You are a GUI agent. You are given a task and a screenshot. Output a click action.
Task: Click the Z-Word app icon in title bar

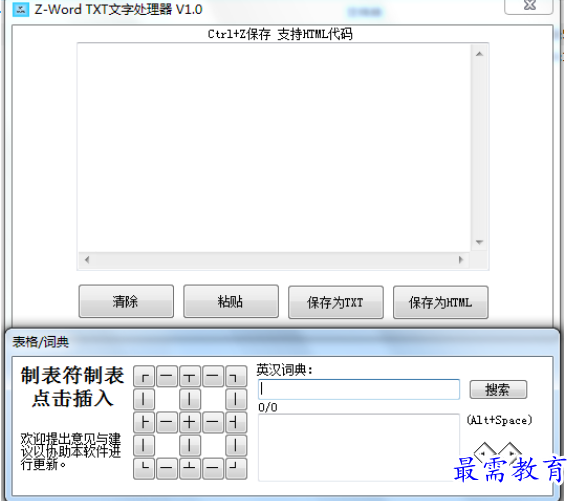click(x=21, y=10)
